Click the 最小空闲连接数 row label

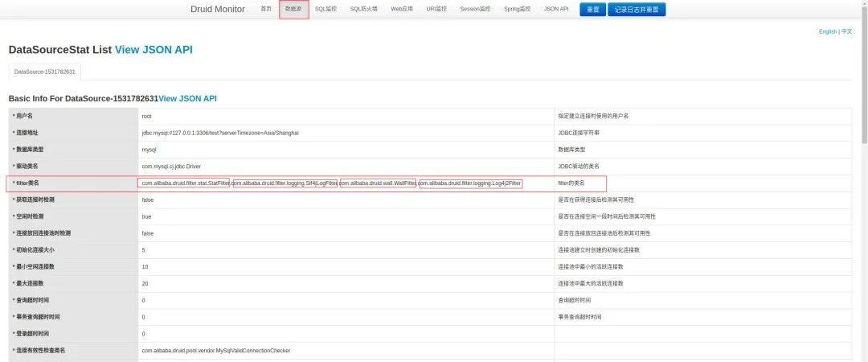[x=35, y=266]
